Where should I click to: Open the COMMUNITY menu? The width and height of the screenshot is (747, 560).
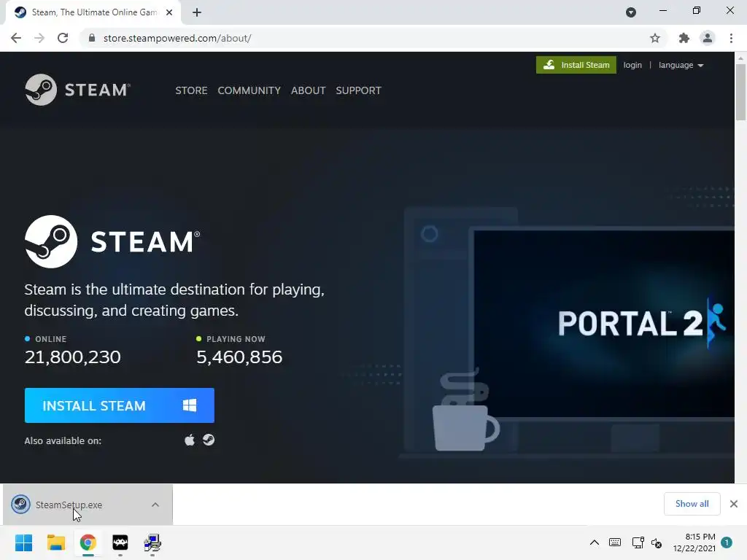pyautogui.click(x=249, y=90)
